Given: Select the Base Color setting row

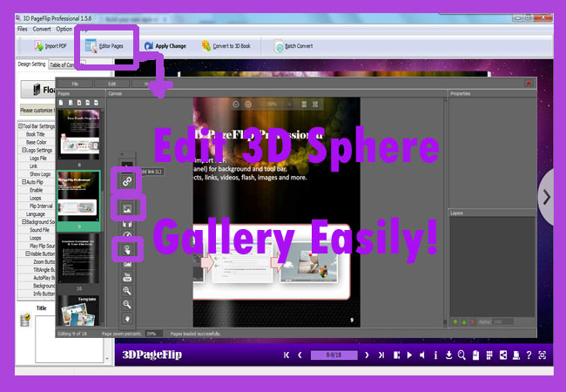Looking at the screenshot, I should [x=37, y=142].
